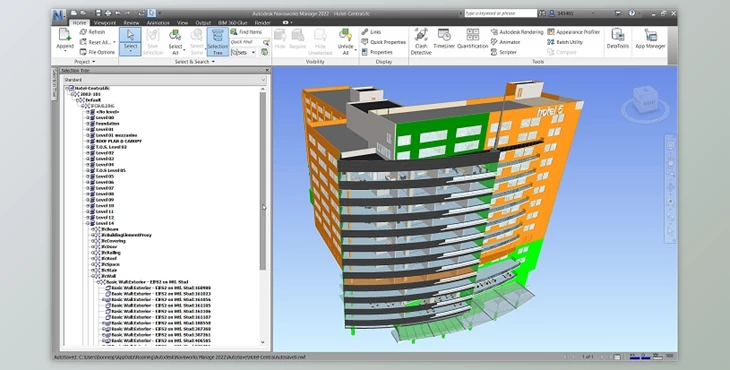Open the Quantification tool
This screenshot has height=370, width=730.
(x=473, y=39)
